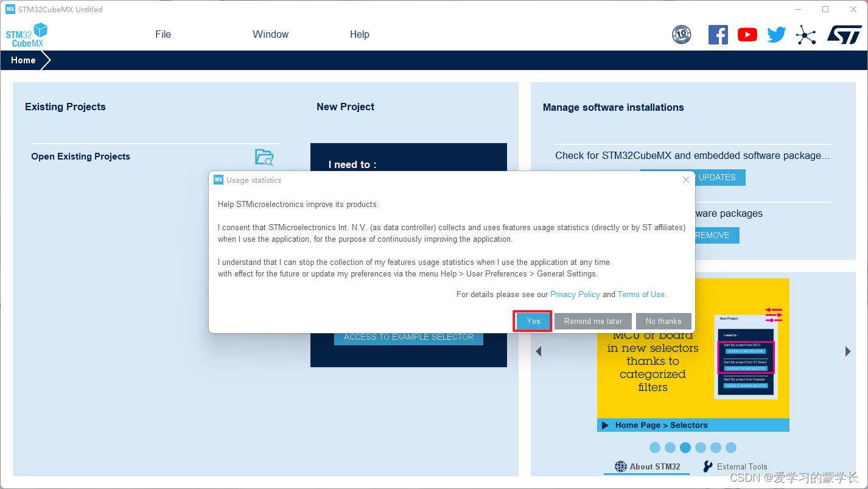Click the install/REMOVE software packages button
This screenshot has width=868, height=489.
pos(716,235)
